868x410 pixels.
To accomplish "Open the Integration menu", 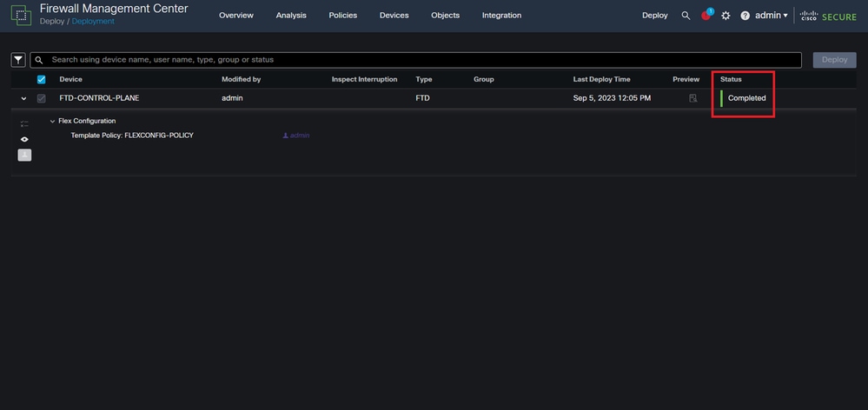I will [501, 16].
